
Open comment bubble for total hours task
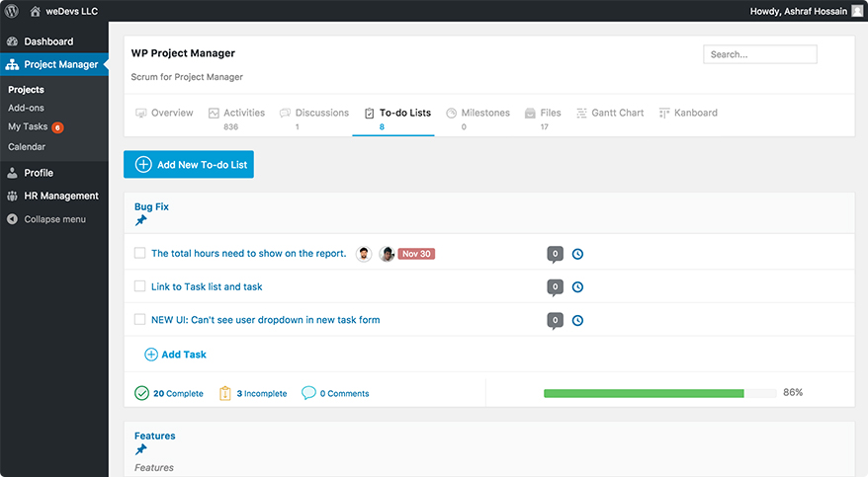coord(556,254)
